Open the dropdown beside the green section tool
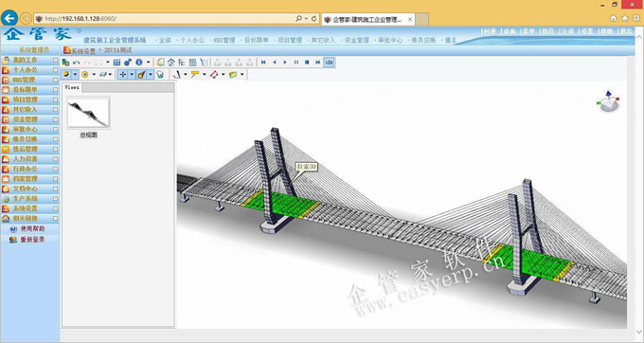The width and height of the screenshot is (644, 343). click(241, 74)
